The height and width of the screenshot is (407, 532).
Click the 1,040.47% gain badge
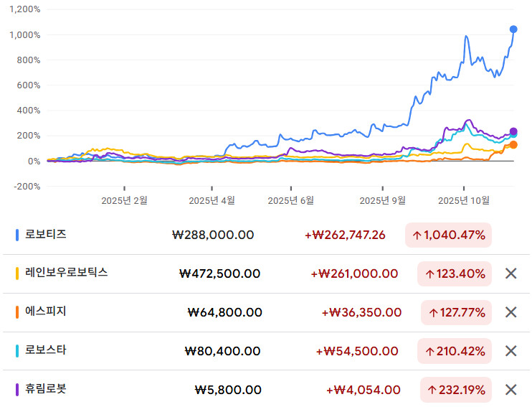click(448, 235)
